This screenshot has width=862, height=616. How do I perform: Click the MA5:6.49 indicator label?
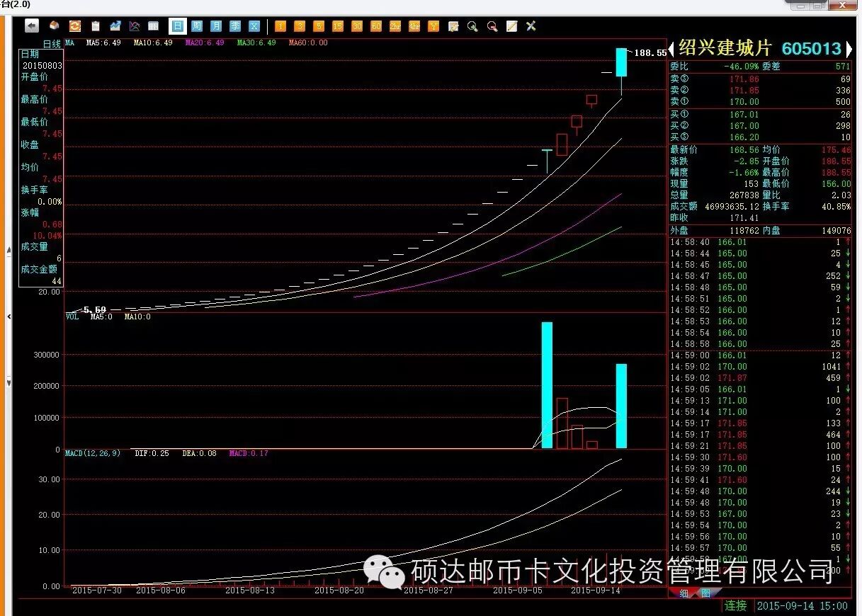coord(102,43)
